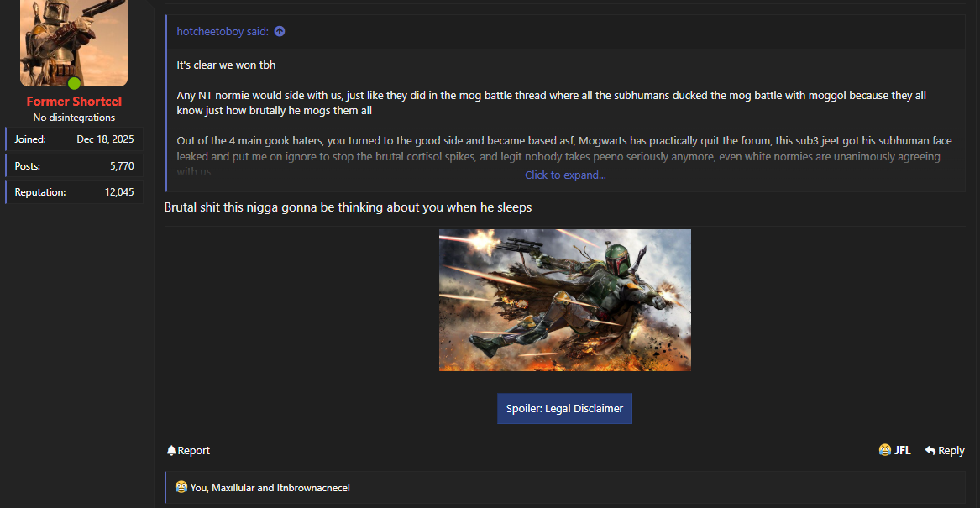The width and height of the screenshot is (980, 508).
Task: Click the laughing emoji beside JFL
Action: pos(884,450)
